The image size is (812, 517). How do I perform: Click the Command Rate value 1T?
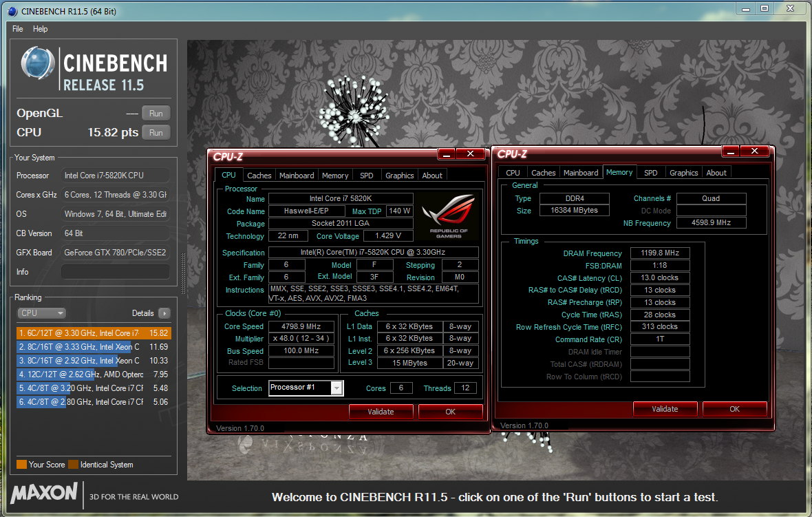tap(660, 339)
